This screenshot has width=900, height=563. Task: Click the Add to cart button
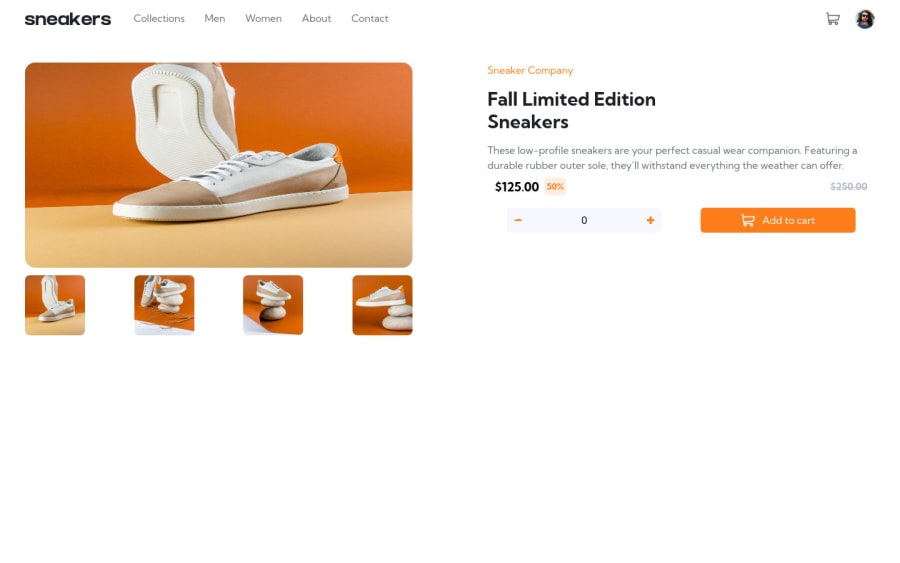click(778, 220)
